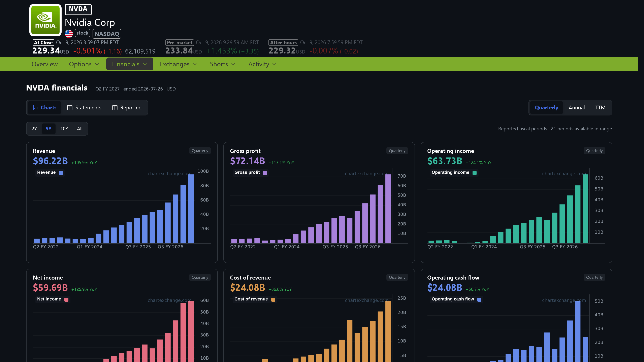Image resolution: width=644 pixels, height=362 pixels.
Task: Click the tallest Operating income bar
Action: [x=585, y=209]
